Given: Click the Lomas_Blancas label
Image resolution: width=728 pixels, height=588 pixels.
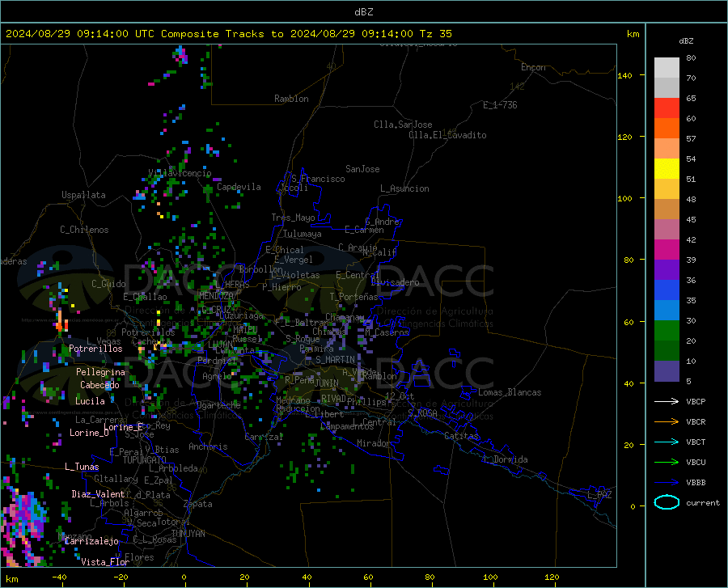Looking at the screenshot, I should 510,392.
